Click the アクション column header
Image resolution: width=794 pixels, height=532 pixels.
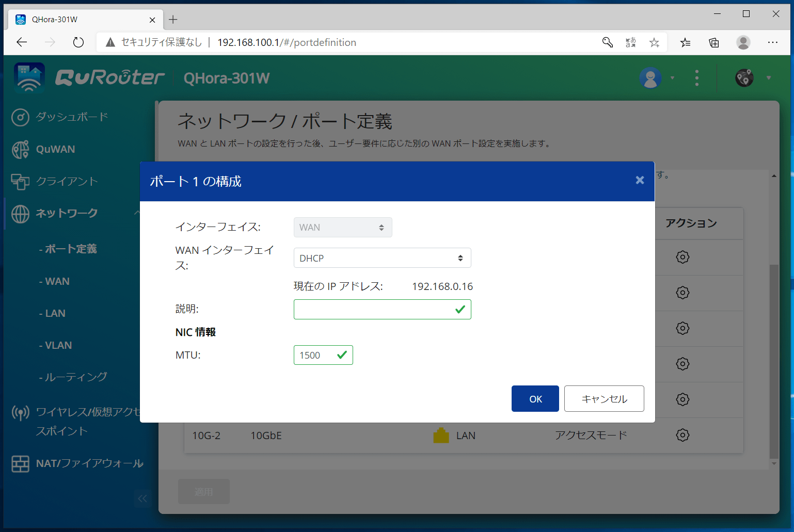691,223
